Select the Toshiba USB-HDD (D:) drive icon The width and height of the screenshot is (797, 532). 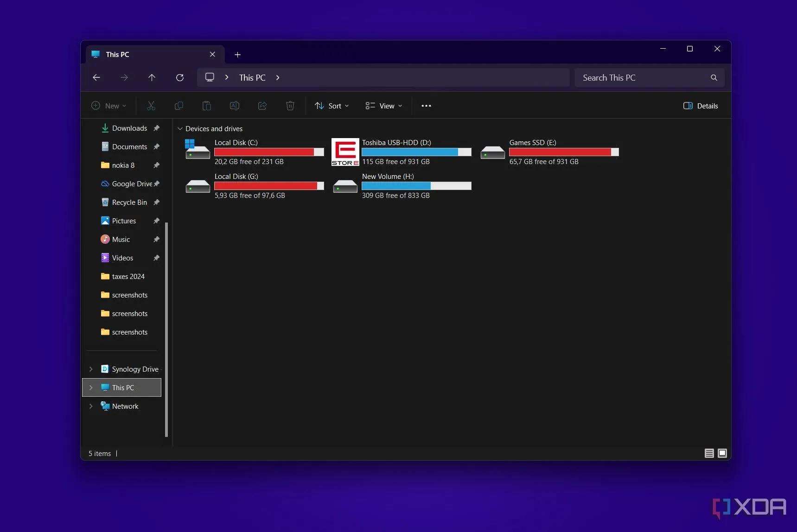(345, 152)
